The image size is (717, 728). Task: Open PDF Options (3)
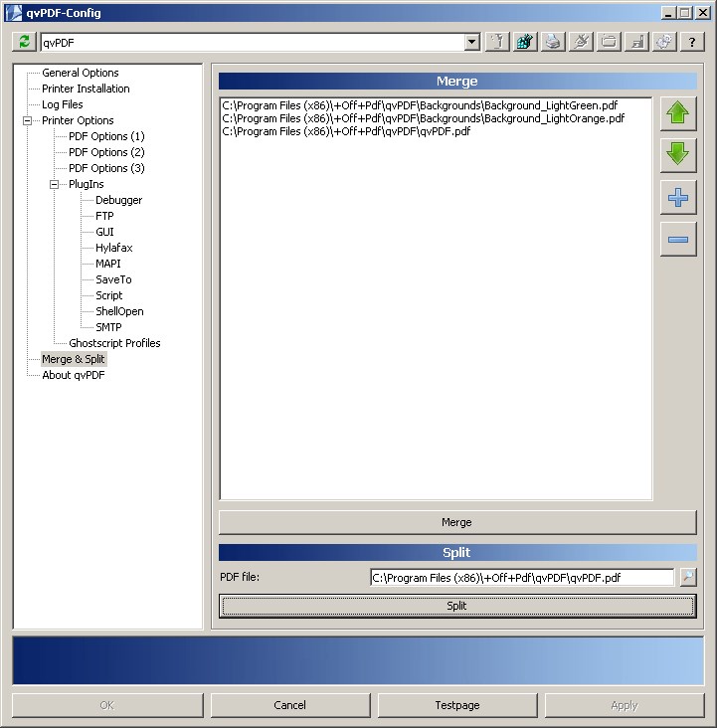[x=106, y=168]
